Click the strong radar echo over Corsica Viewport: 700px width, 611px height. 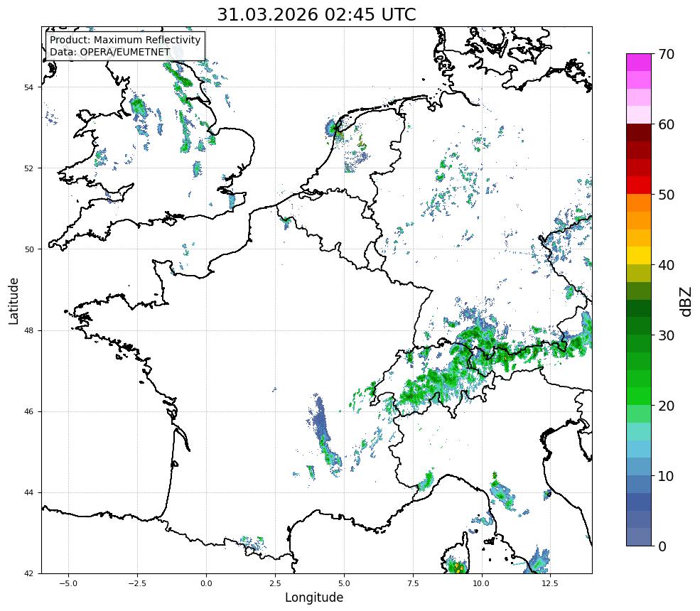(x=457, y=567)
